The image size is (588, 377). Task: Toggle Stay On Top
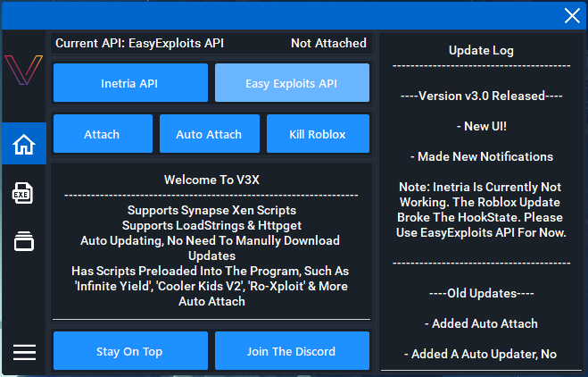point(130,351)
